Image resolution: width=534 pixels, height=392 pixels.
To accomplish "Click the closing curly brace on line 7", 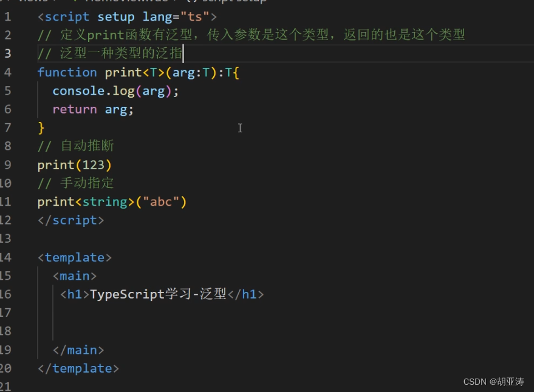I will (41, 128).
